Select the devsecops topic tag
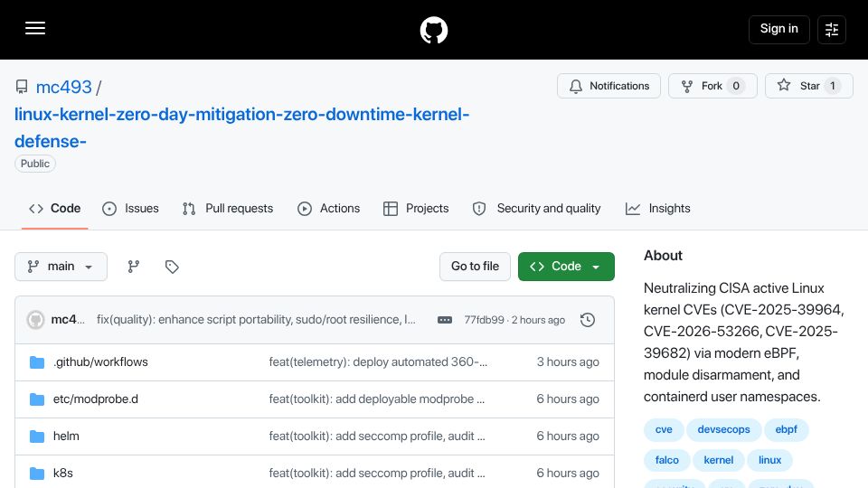868x488 pixels. pos(723,429)
